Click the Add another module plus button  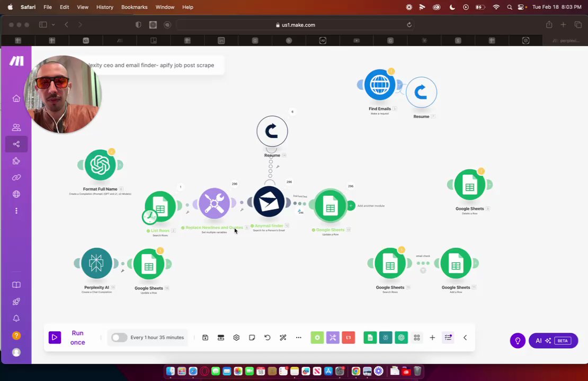[x=351, y=206]
